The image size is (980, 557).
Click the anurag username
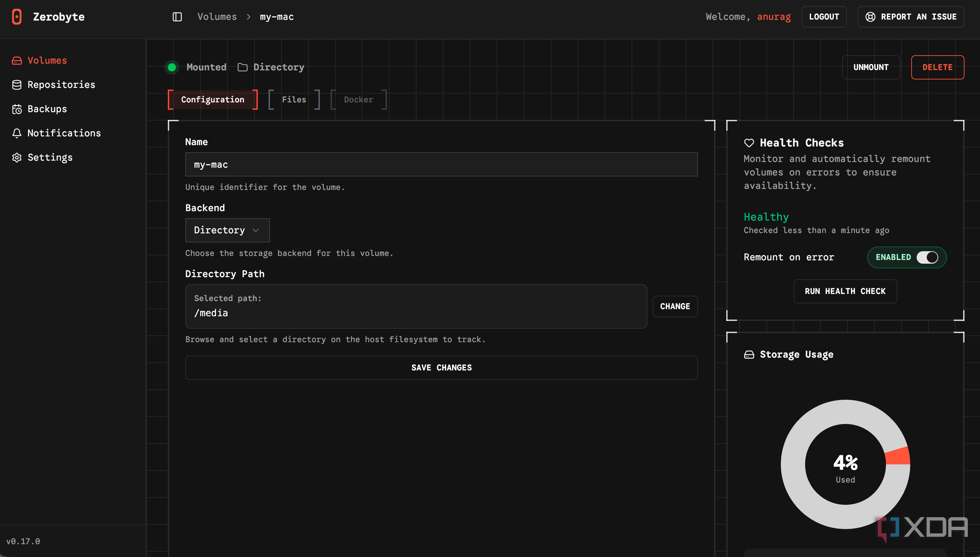click(774, 17)
